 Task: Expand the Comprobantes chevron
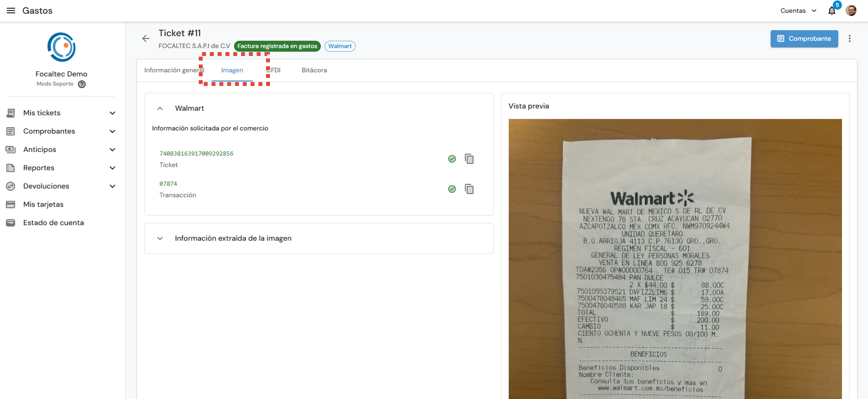[112, 131]
